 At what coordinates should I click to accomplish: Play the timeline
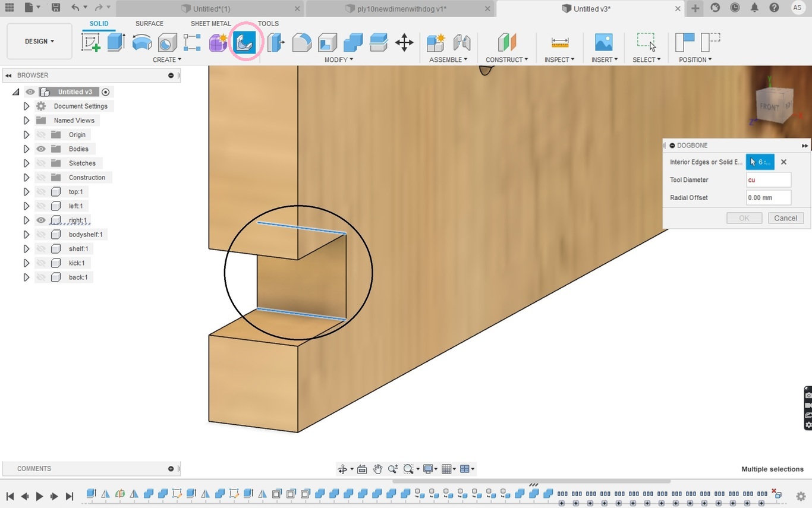point(39,496)
